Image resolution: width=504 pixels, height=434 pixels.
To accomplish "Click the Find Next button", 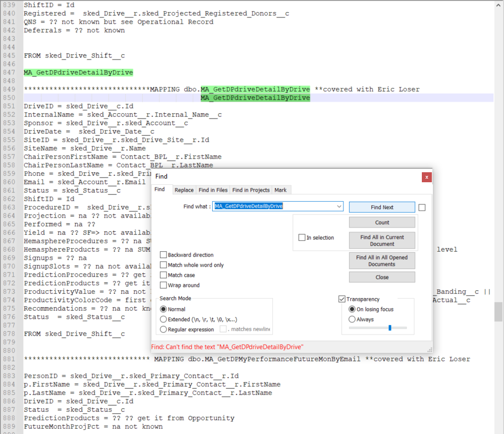I will pyautogui.click(x=381, y=206).
